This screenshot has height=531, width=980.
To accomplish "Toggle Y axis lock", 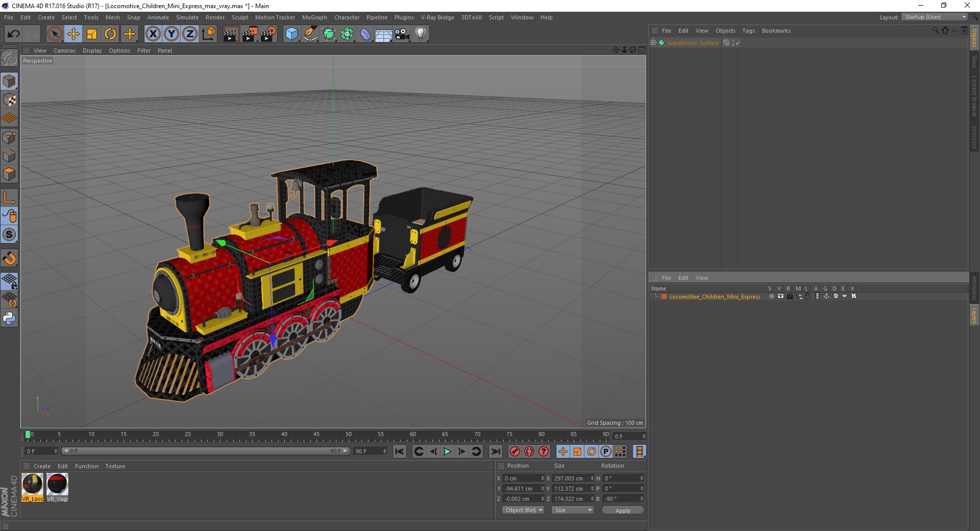I will click(x=171, y=34).
